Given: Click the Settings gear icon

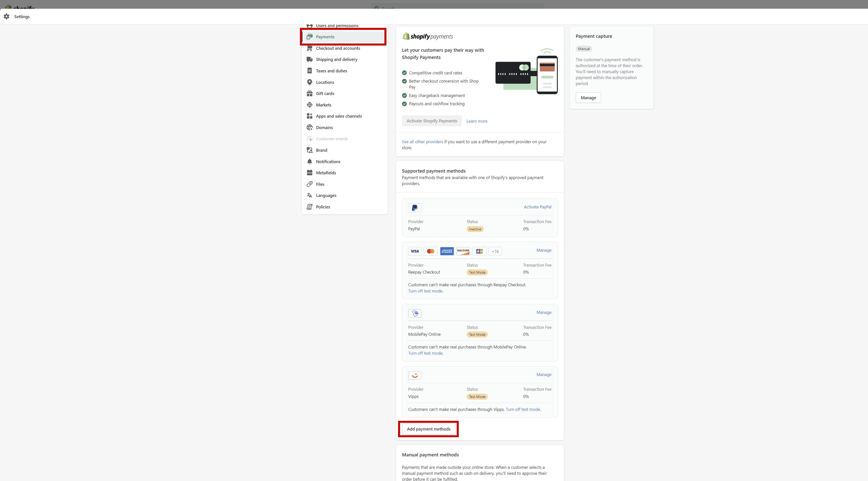Looking at the screenshot, I should point(6,16).
